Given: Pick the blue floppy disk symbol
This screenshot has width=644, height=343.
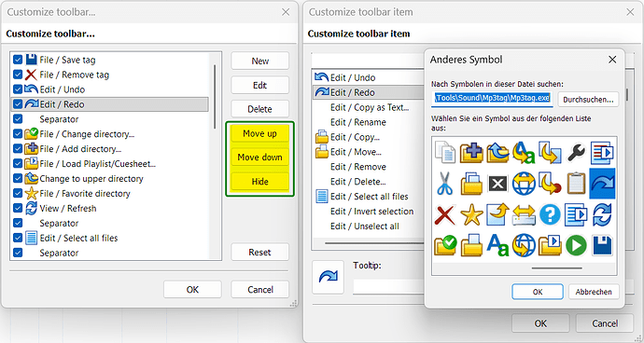Looking at the screenshot, I should (x=602, y=245).
